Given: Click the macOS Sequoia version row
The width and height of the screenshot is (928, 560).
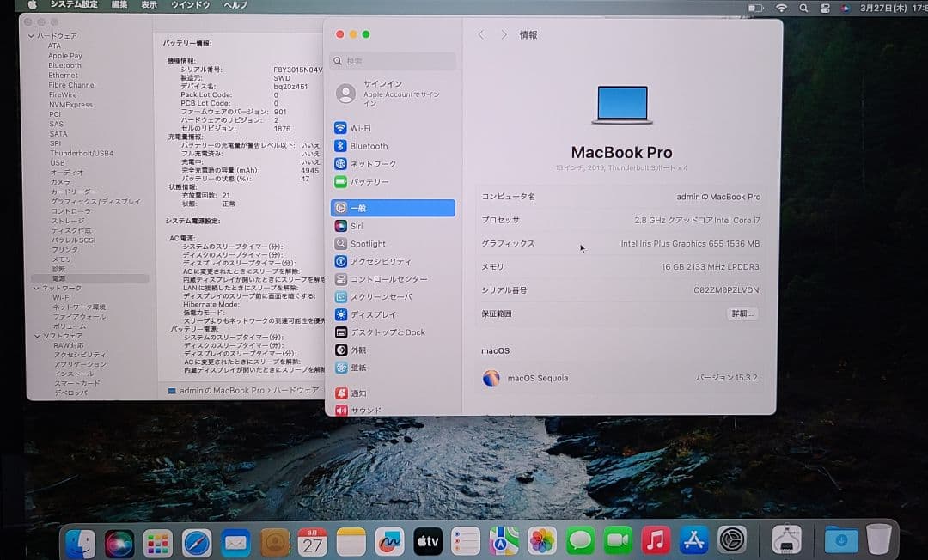Looking at the screenshot, I should pos(620,378).
